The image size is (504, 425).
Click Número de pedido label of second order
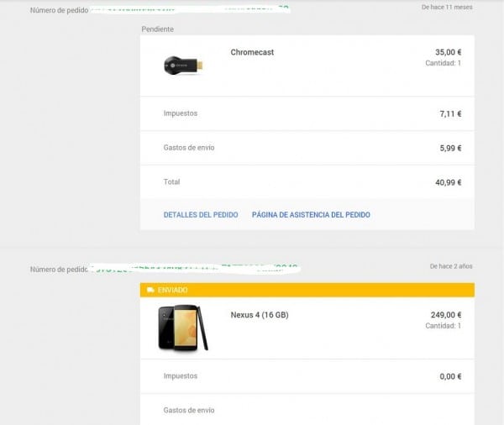[x=59, y=270]
